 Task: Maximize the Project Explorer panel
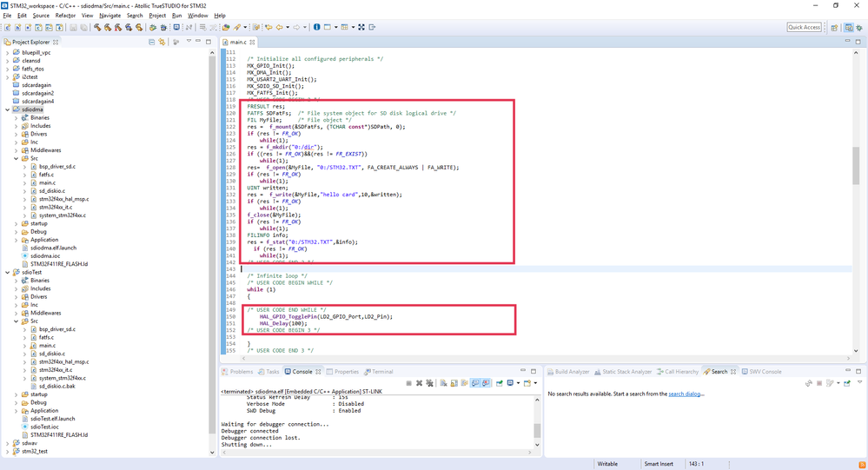pos(209,42)
